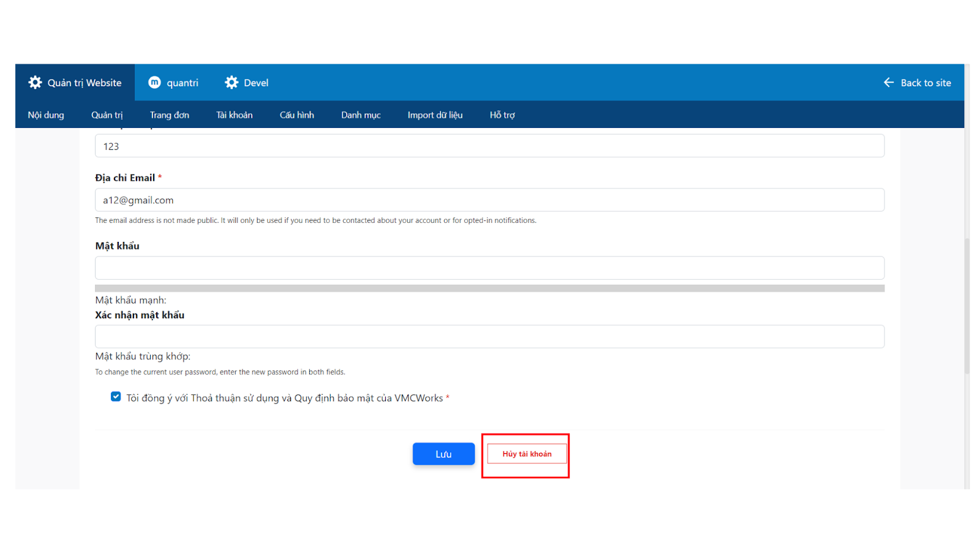Click into the Mật khẩu input field
The height and width of the screenshot is (551, 980).
[489, 268]
